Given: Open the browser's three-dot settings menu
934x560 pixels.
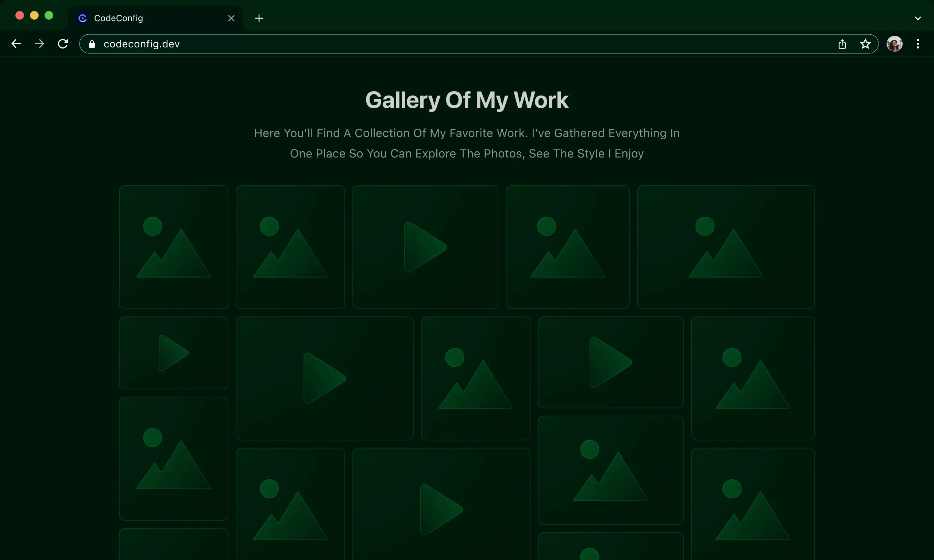Looking at the screenshot, I should coord(918,44).
